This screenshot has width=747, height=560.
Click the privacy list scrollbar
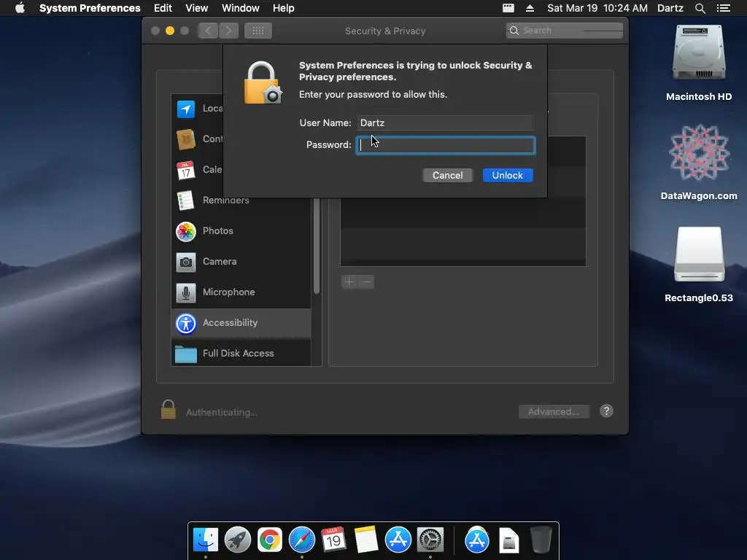(317, 246)
